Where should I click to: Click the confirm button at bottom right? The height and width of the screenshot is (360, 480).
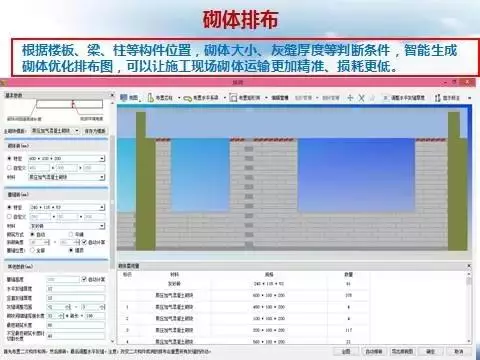point(430,351)
